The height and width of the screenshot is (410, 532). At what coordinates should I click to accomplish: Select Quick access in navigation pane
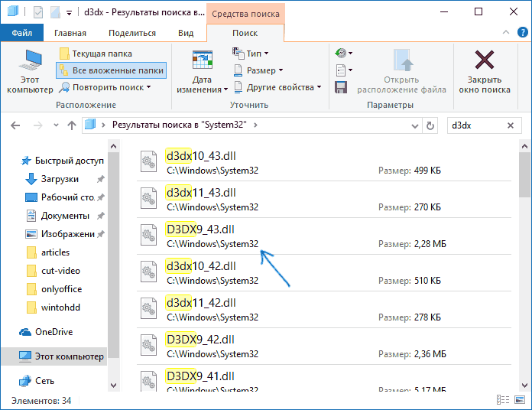point(63,161)
